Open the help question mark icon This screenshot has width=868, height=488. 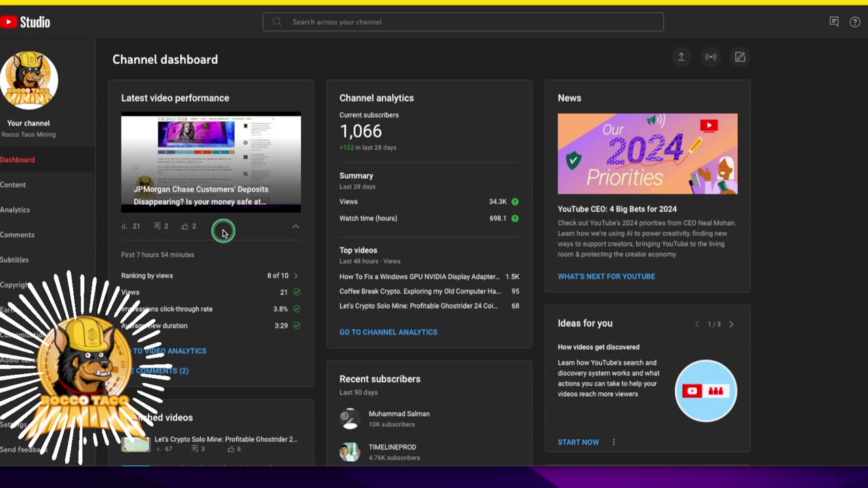point(855,22)
